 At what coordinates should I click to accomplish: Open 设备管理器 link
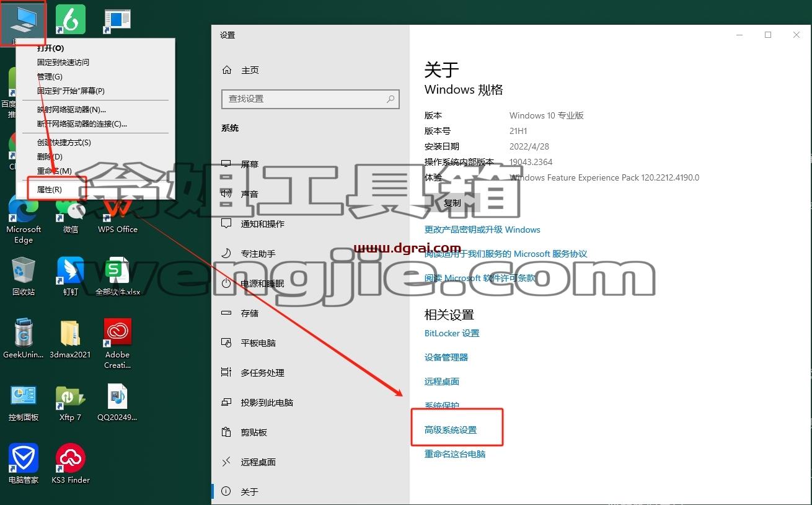[x=446, y=357]
